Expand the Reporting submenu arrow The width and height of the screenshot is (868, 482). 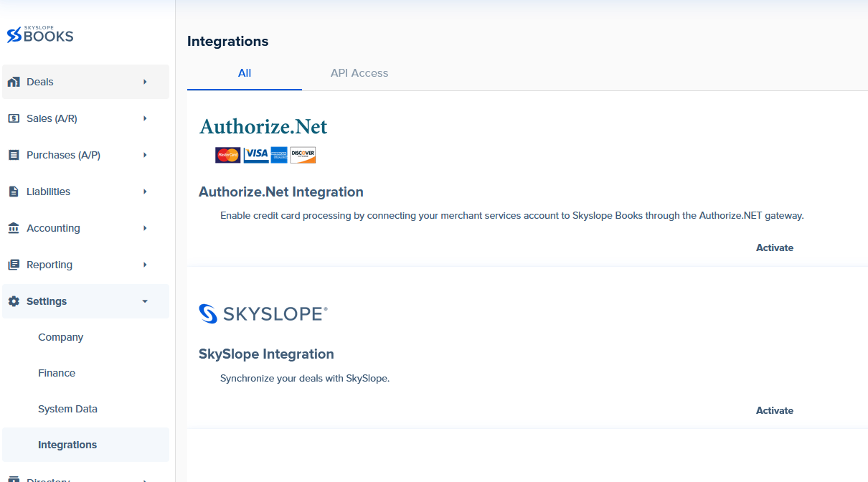click(145, 265)
